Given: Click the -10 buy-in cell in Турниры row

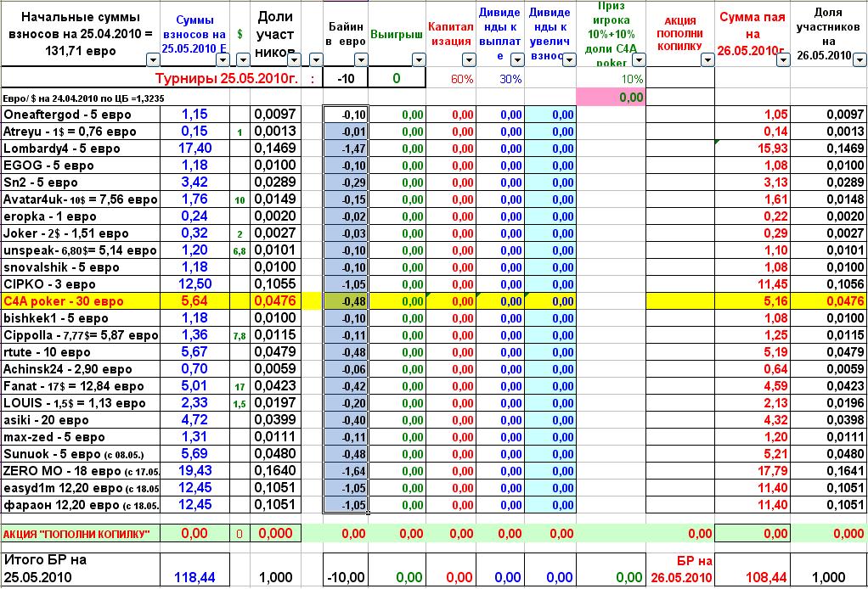Looking at the screenshot, I should (346, 79).
